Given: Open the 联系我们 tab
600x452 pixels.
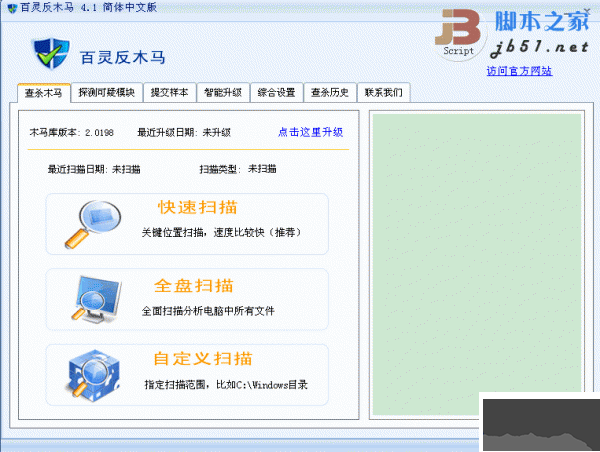Looking at the screenshot, I should pos(383,93).
